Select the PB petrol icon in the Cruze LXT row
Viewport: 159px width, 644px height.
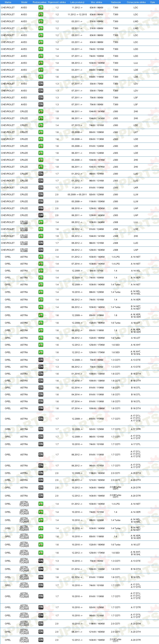[41, 132]
